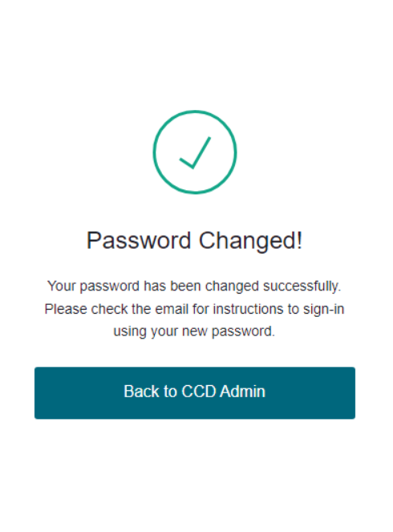This screenshot has height=532, width=393.
Task: Click the Password Changed! heading
Action: click(x=194, y=241)
